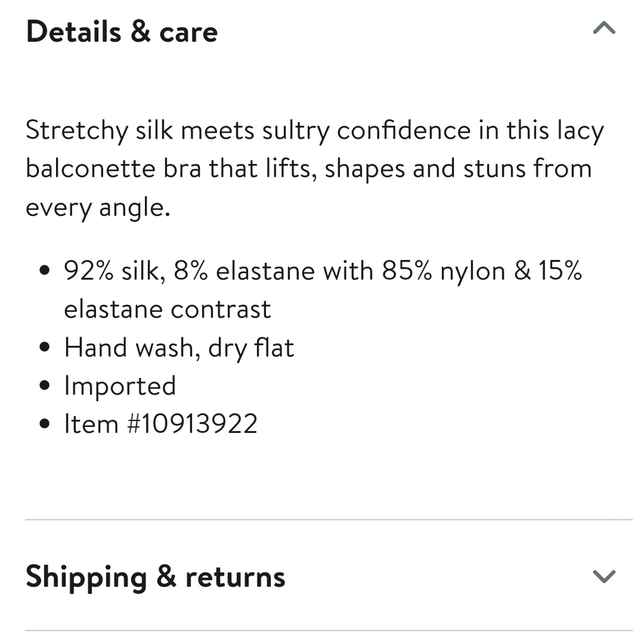Click the first line of the product description
Viewport: 644px width, 644px height.
pyautogui.click(x=315, y=131)
